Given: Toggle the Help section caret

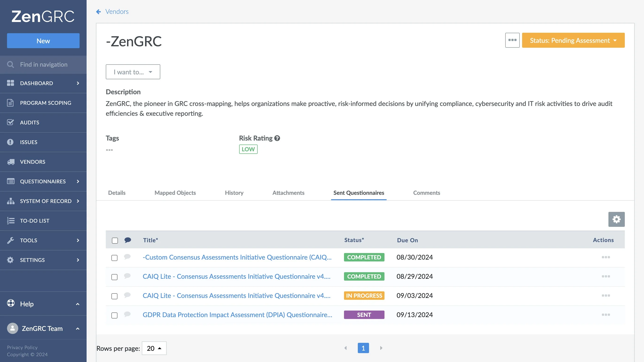Looking at the screenshot, I should click(x=77, y=304).
